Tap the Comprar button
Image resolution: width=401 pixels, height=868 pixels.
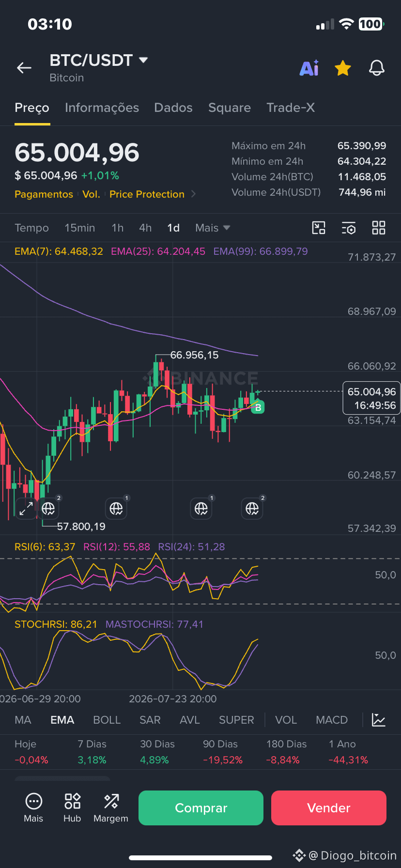coord(201,808)
